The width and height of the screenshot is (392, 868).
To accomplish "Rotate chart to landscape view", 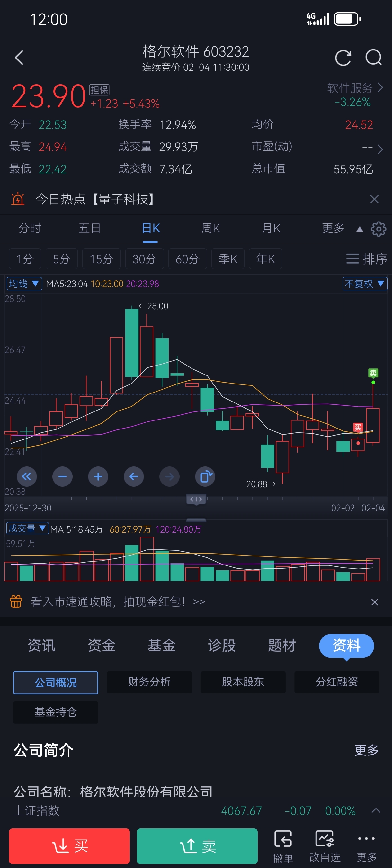I will (x=205, y=476).
